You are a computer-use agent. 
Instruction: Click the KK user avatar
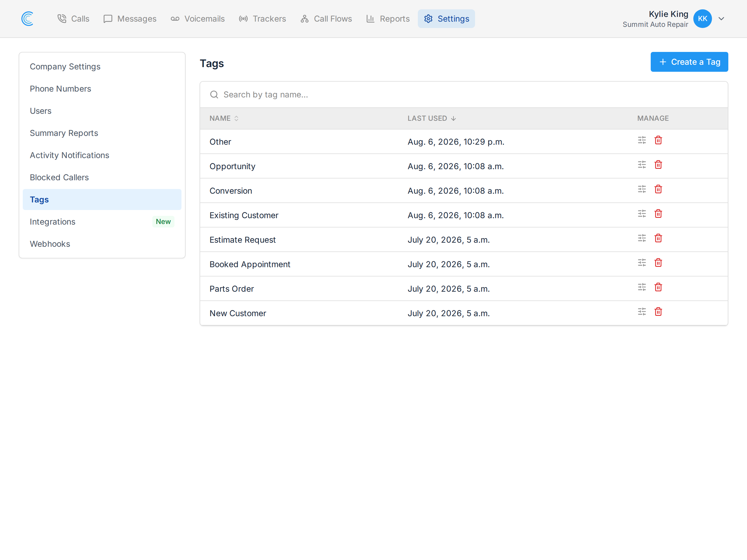702,19
